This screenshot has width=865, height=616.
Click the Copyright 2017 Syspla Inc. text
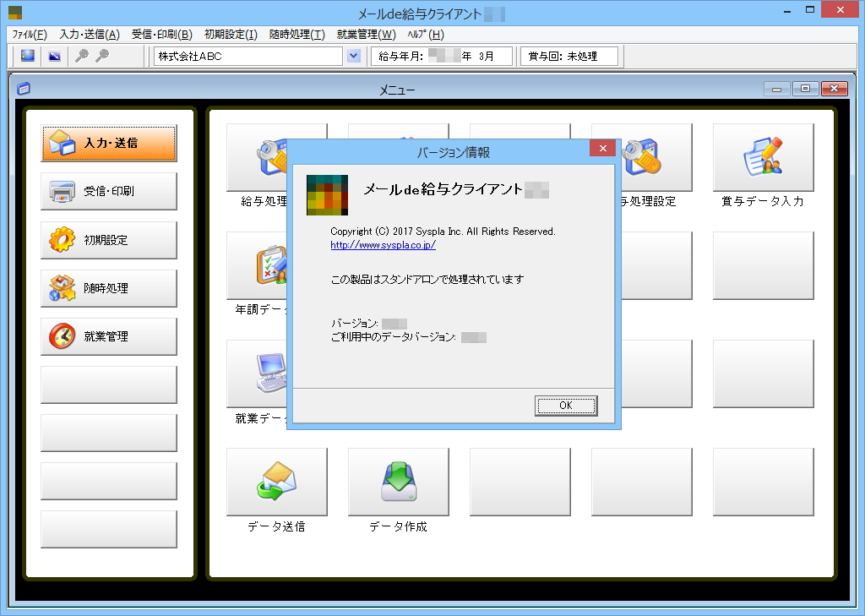[443, 232]
